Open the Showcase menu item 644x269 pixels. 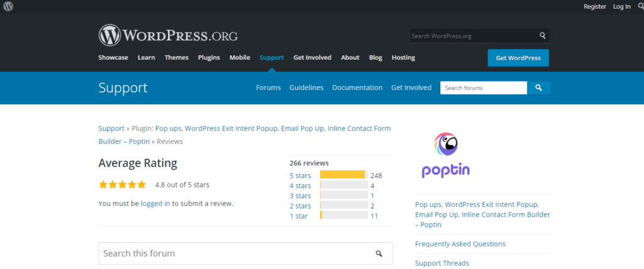coord(113,57)
